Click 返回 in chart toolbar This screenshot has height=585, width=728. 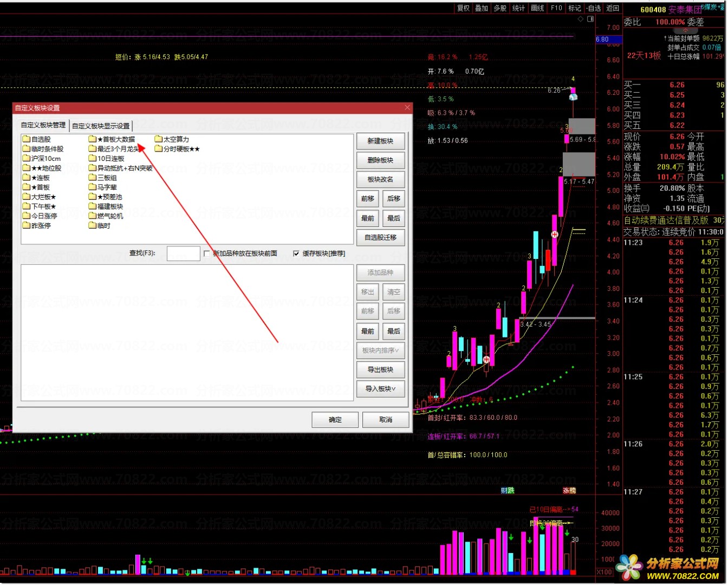pos(613,8)
